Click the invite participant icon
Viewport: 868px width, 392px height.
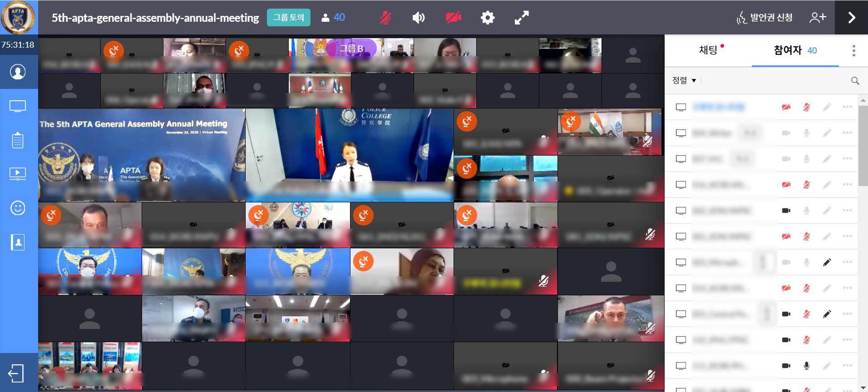(x=818, y=18)
